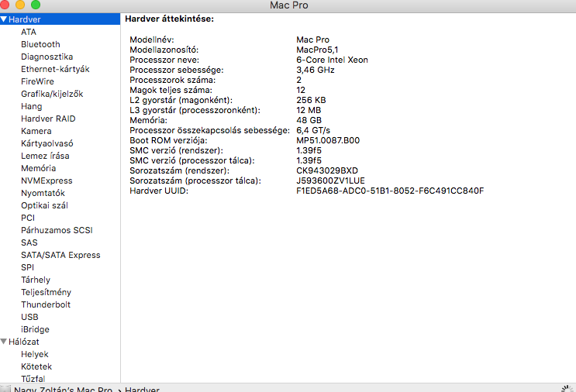Viewport: 576px width, 392px height.
Task: Open the Lemez írása entry
Action: [x=45, y=156]
